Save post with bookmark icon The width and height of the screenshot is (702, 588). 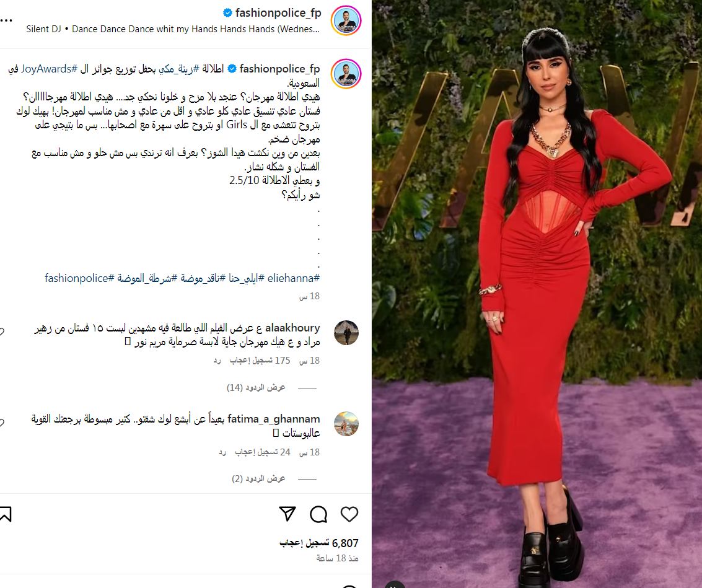pos(6,514)
